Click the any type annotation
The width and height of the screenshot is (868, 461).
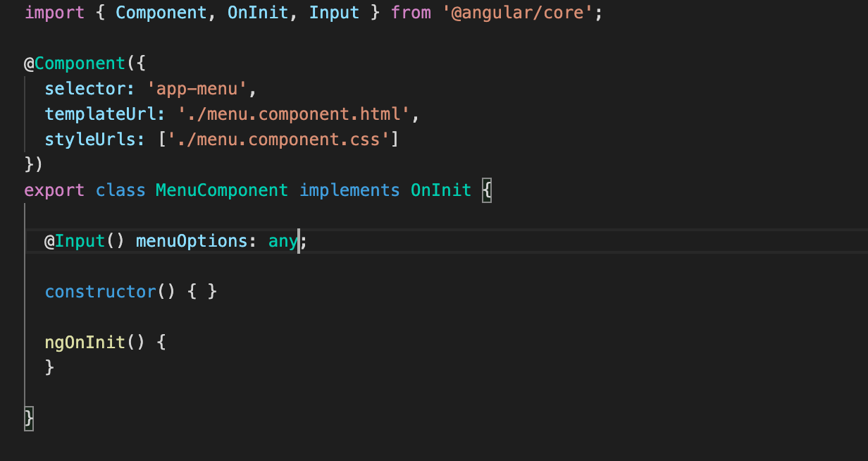click(x=281, y=240)
